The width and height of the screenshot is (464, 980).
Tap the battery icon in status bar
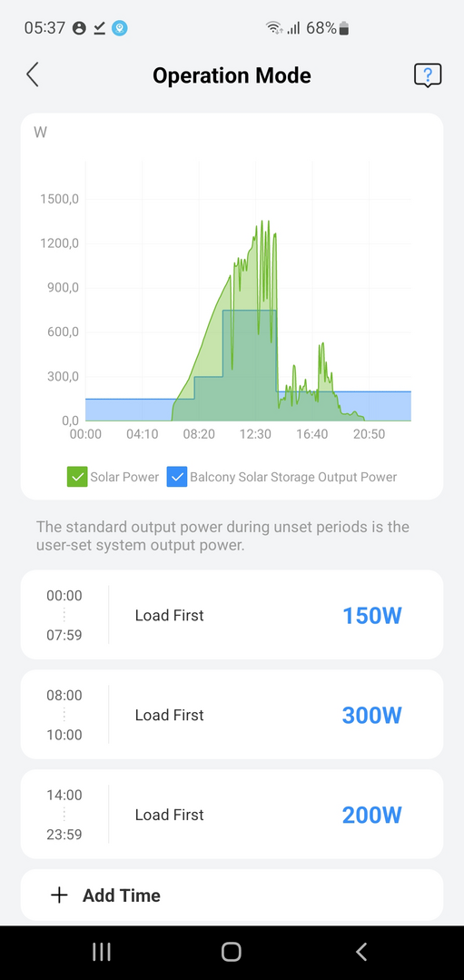coord(344,28)
